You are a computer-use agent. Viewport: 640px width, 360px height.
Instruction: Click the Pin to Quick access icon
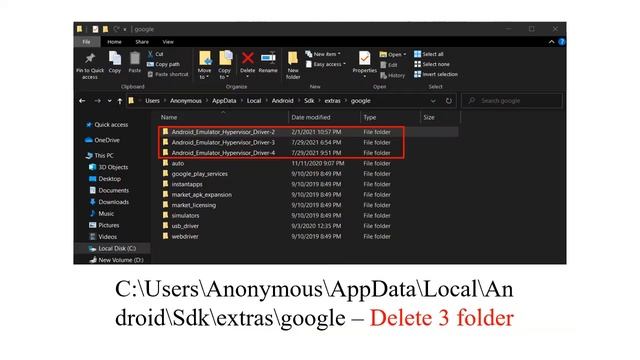pos(90,59)
